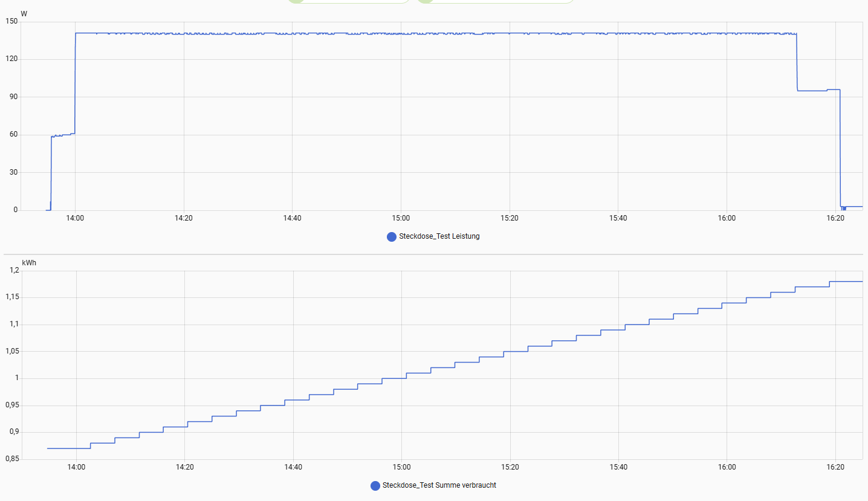868x501 pixels.
Task: Click the W unit label of power chart
Action: (x=24, y=13)
